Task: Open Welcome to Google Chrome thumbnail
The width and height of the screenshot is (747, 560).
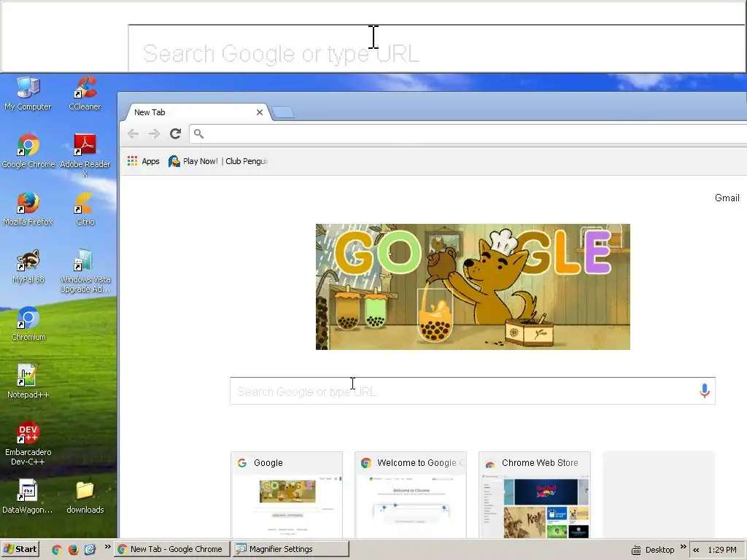Action: (411, 495)
